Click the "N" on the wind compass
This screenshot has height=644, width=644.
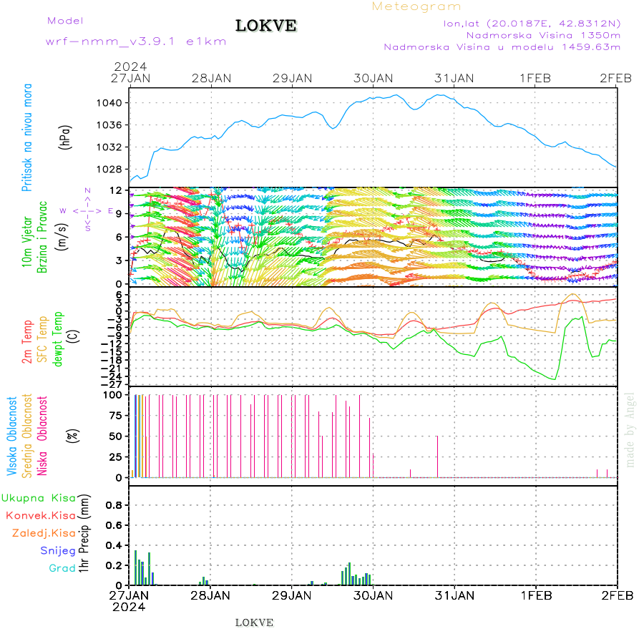click(87, 190)
